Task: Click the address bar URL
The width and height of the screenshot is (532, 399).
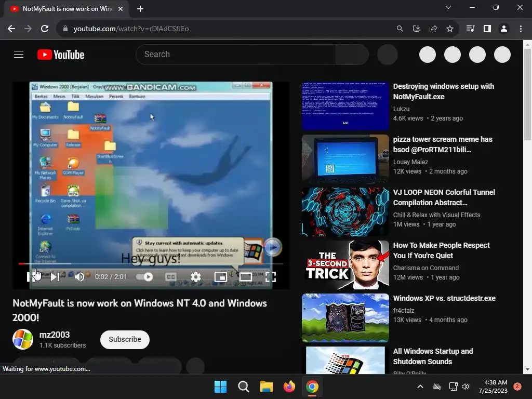Action: click(x=131, y=29)
